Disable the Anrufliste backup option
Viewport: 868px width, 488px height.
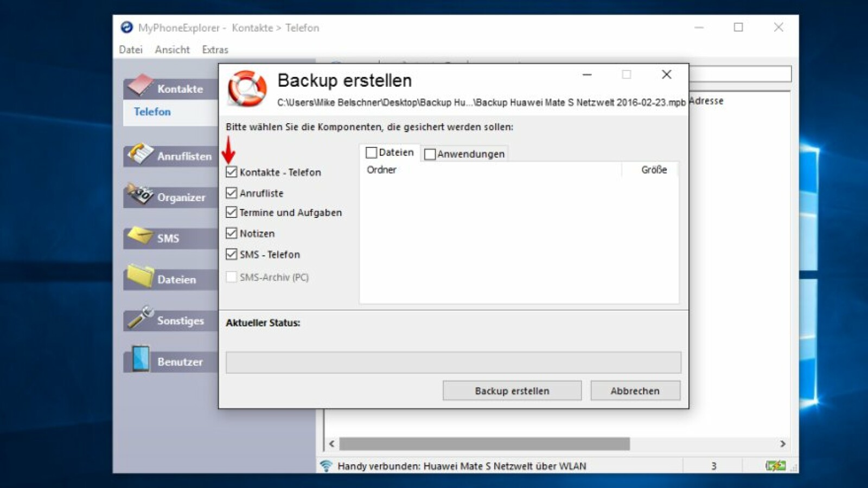[x=231, y=192]
